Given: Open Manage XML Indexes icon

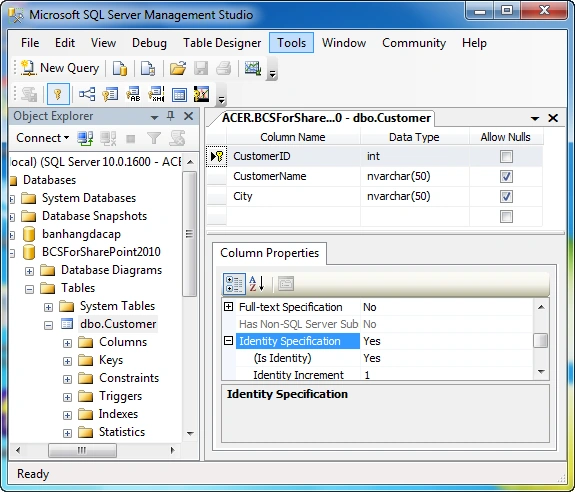Looking at the screenshot, I should [x=156, y=94].
